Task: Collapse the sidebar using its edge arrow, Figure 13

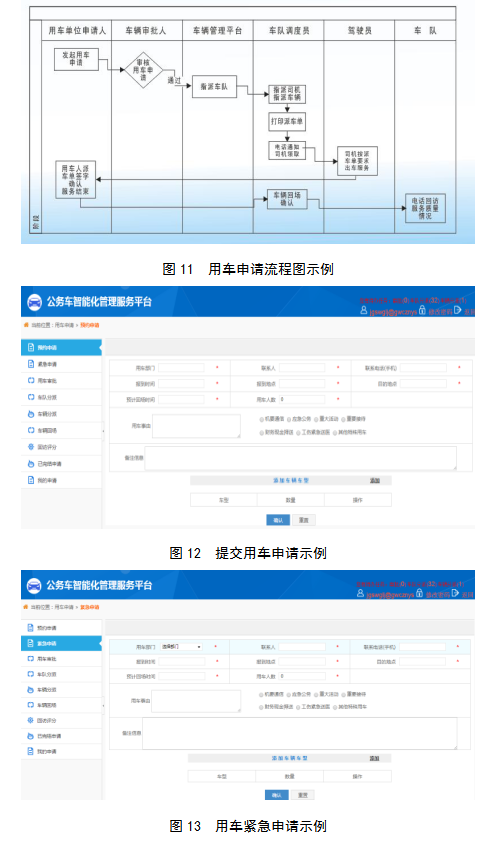Action: pyautogui.click(x=103, y=705)
